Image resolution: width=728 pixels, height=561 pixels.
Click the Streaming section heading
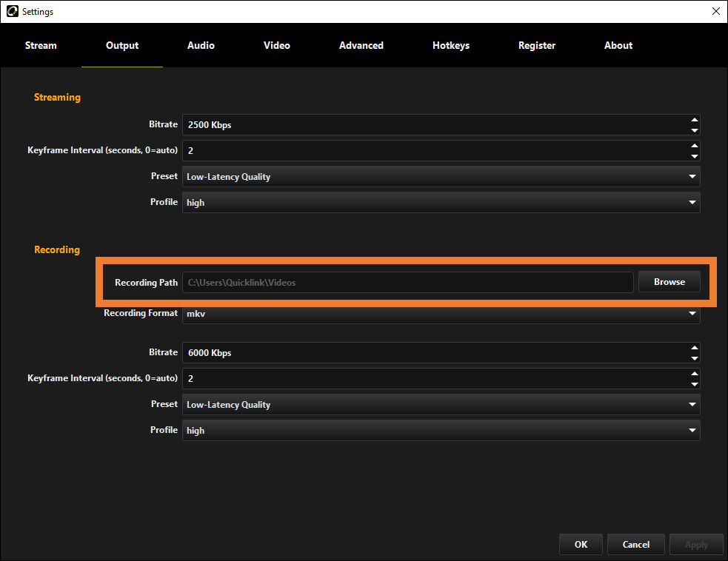pyautogui.click(x=57, y=98)
